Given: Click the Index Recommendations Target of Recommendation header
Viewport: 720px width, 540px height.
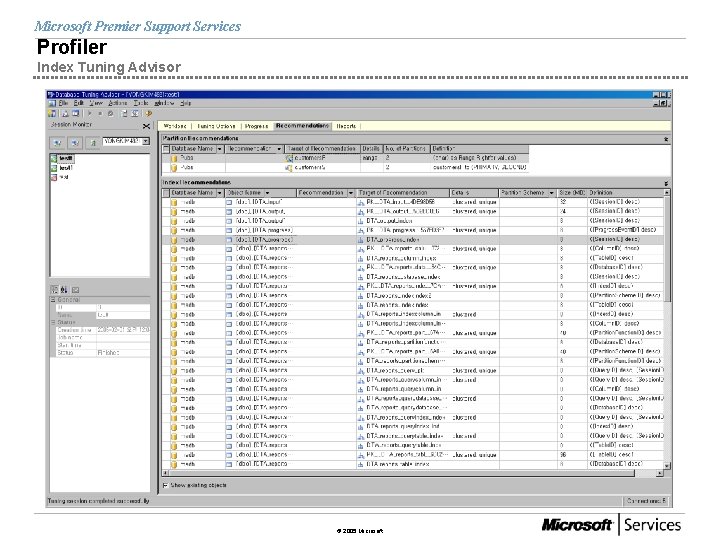Looking at the screenshot, I should 403,193.
